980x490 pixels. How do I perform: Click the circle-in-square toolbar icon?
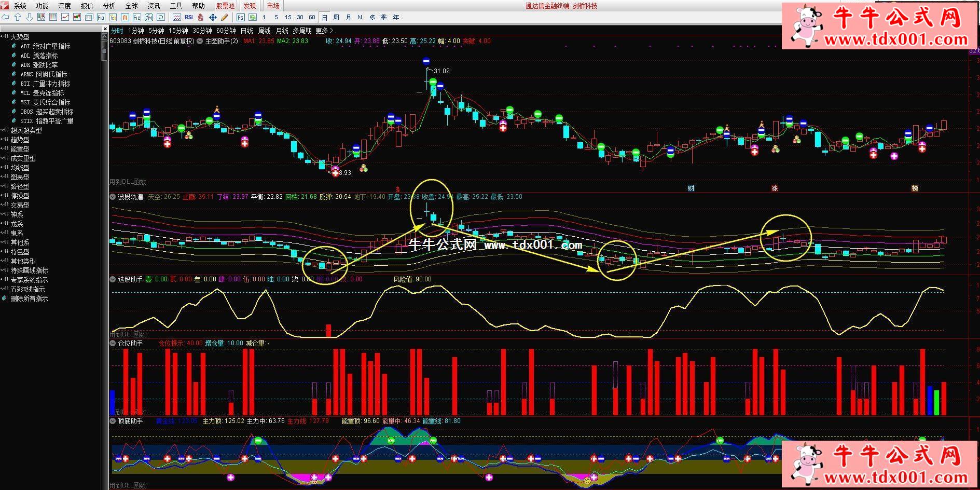tap(161, 17)
